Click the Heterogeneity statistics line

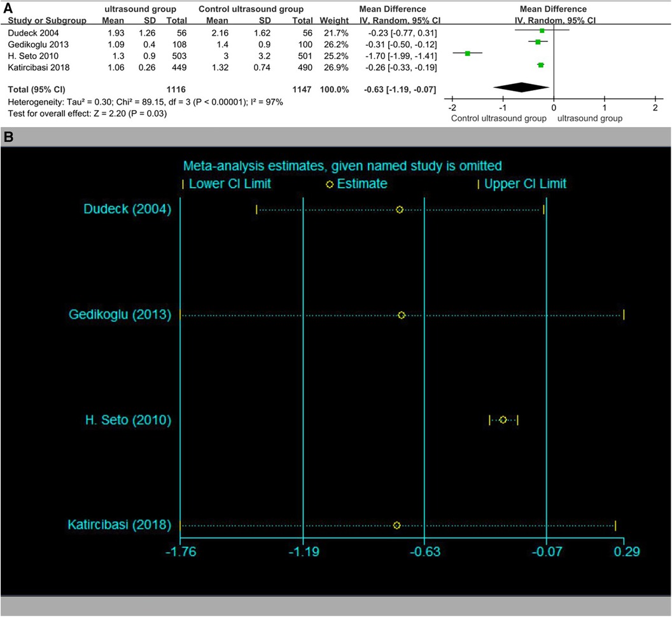pos(145,102)
